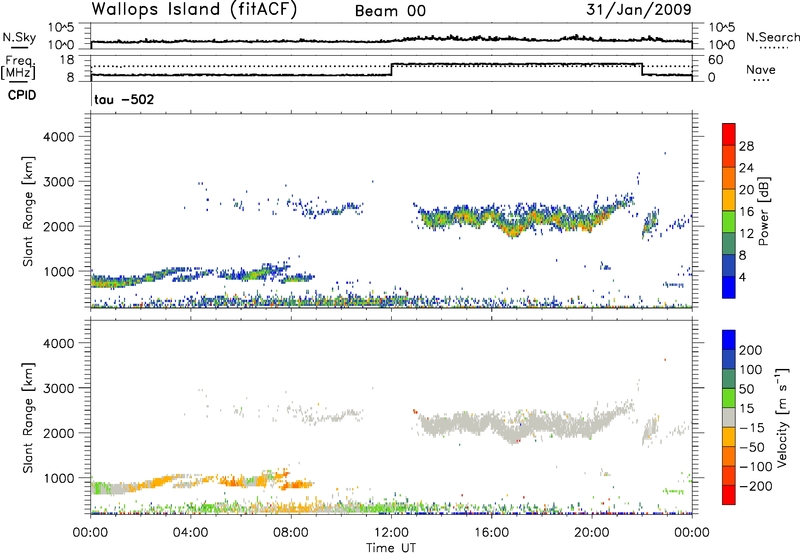Click the "60" label right of the frequency panel
The width and height of the screenshot is (800, 554).
click(x=715, y=60)
